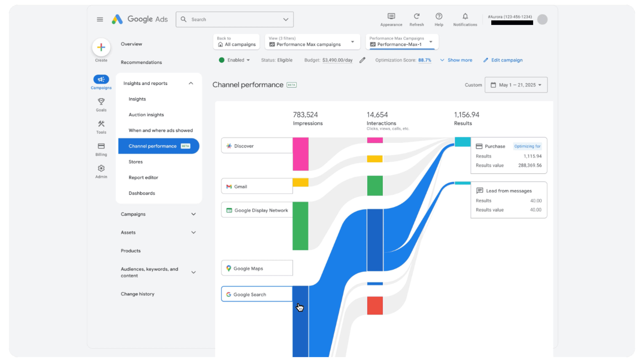Open the Purchase results card
The image size is (644, 362).
point(509,155)
